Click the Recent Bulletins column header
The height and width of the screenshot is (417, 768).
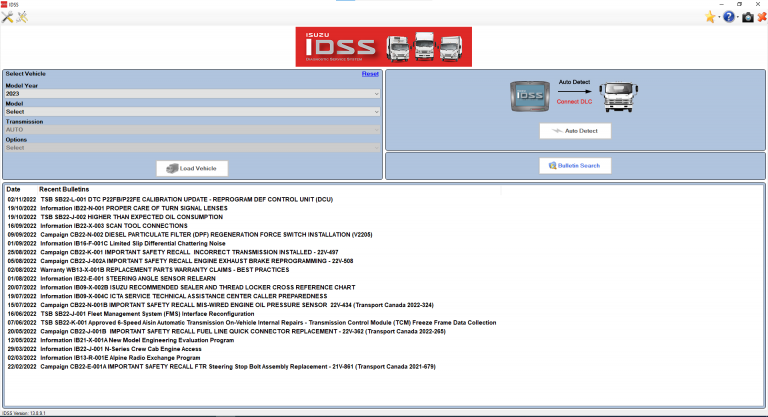[64, 189]
